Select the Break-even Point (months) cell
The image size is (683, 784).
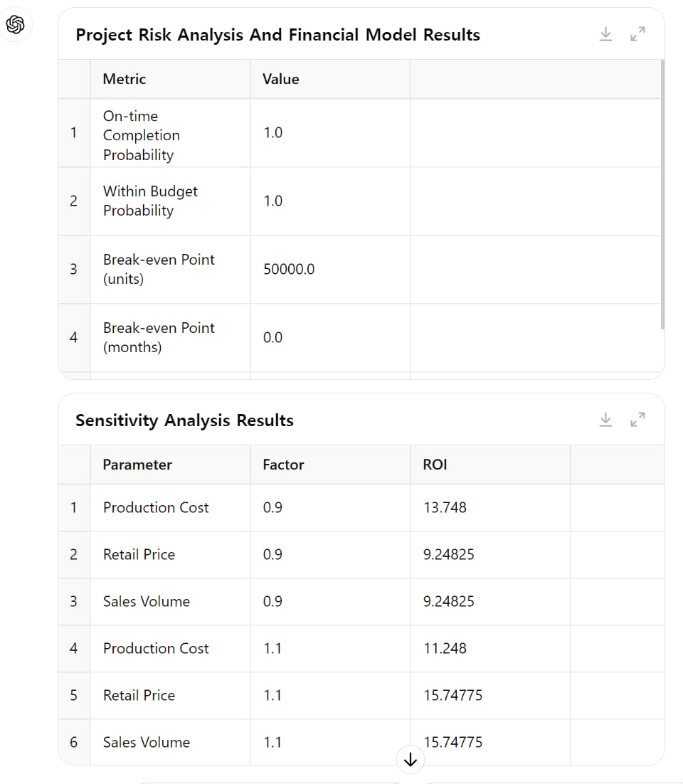(x=159, y=337)
